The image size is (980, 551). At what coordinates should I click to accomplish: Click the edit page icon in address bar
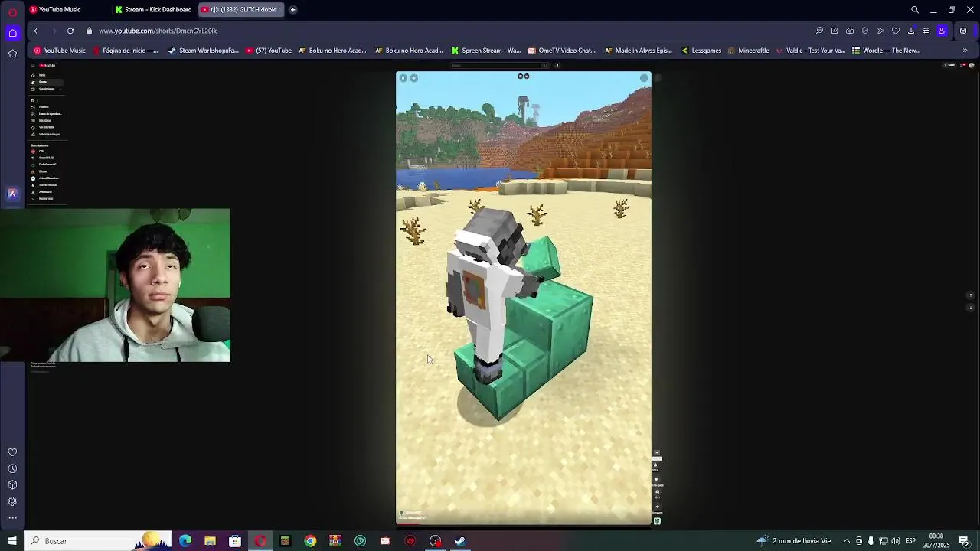click(x=835, y=31)
